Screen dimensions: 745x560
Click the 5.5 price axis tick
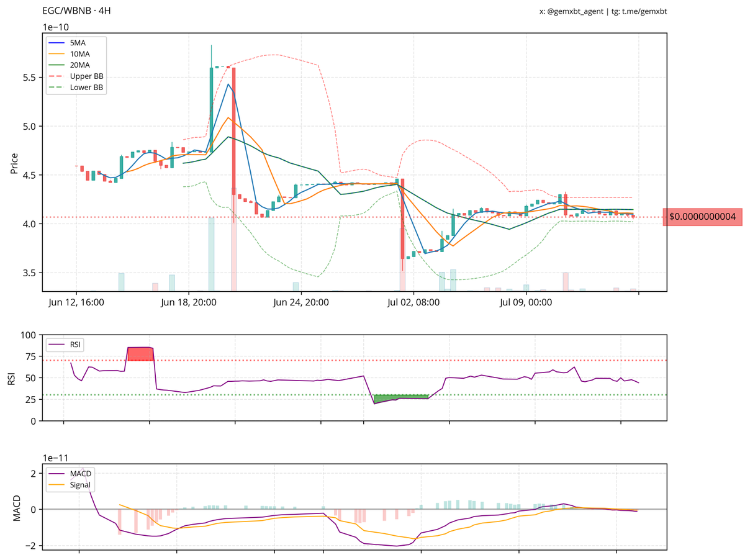(x=30, y=78)
